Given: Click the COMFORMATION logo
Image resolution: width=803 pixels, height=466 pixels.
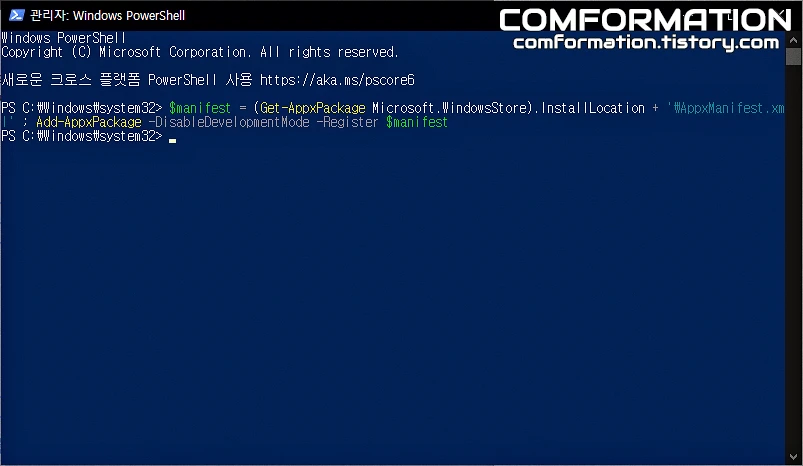Looking at the screenshot, I should tap(645, 20).
